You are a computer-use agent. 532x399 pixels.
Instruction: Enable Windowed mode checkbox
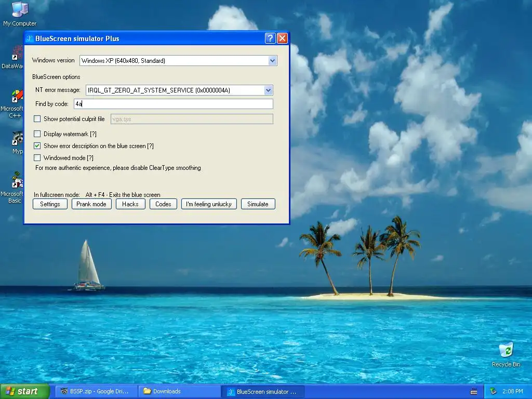click(37, 157)
